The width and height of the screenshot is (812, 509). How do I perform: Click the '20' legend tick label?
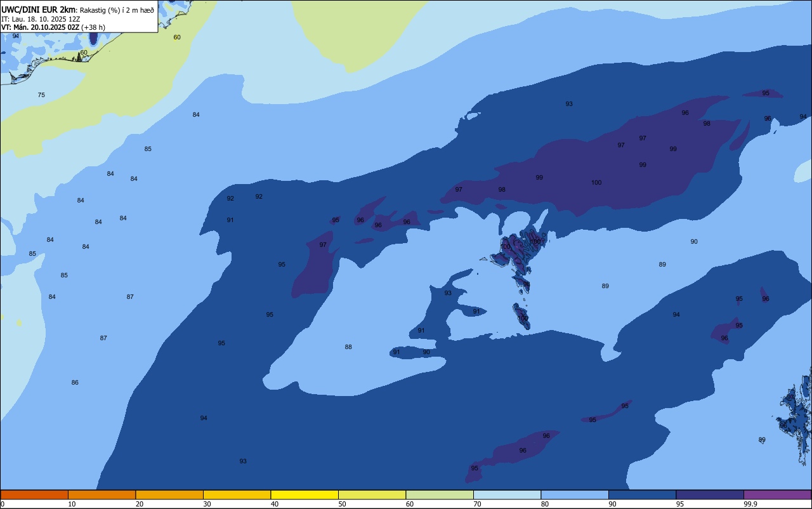(140, 504)
